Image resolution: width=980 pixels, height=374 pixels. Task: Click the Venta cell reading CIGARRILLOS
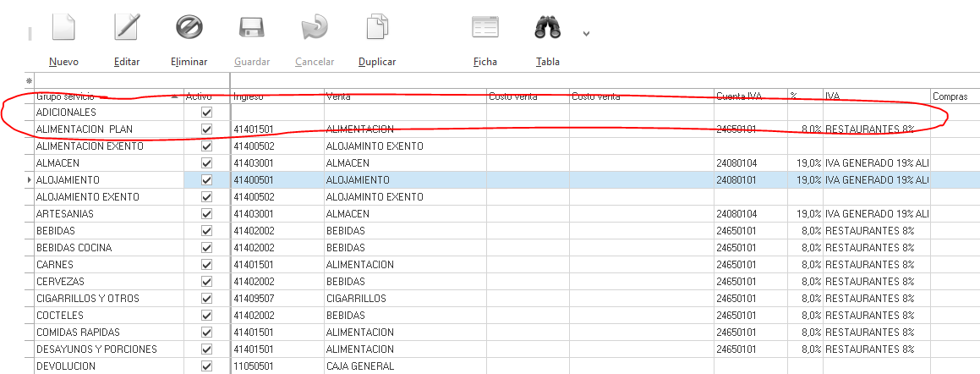(404, 299)
